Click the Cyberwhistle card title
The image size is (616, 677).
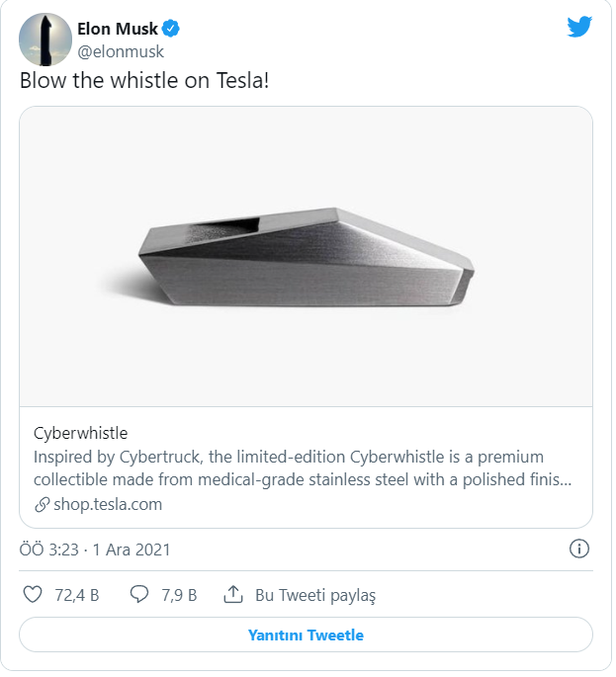click(80, 433)
